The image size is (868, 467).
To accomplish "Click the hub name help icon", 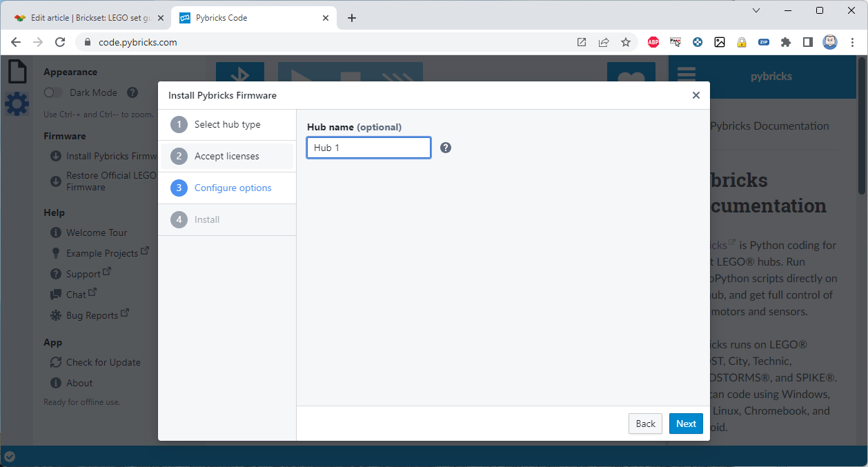I will (x=446, y=148).
